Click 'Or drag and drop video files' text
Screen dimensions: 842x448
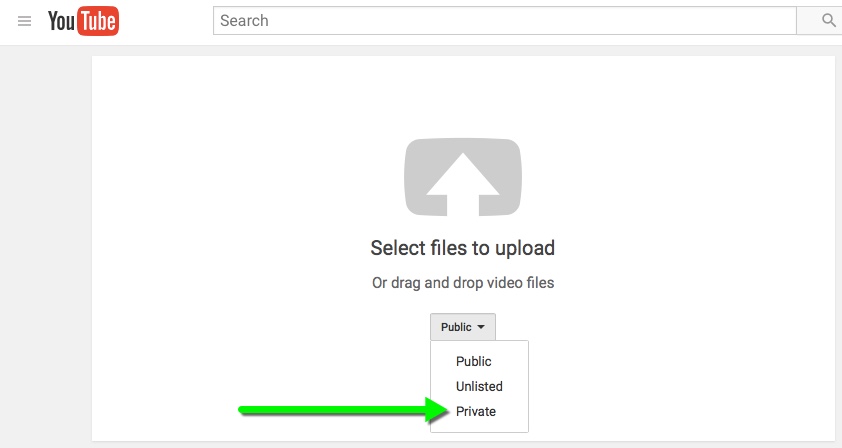pyautogui.click(x=462, y=283)
